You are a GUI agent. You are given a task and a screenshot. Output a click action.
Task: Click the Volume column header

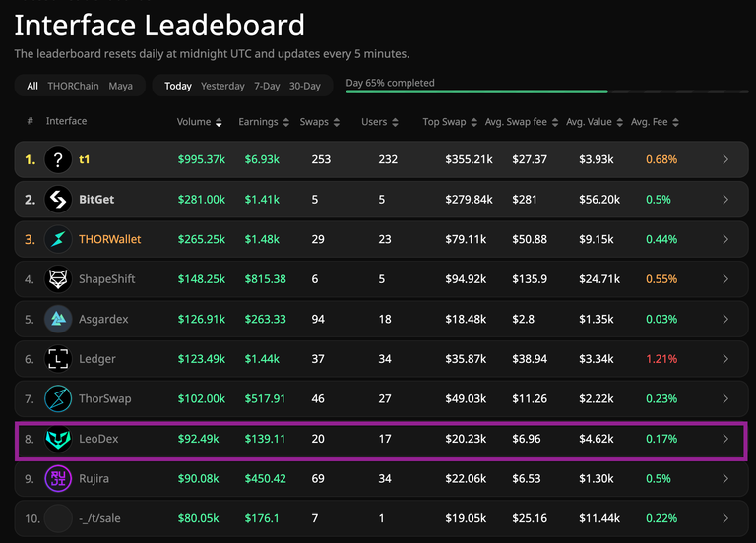(194, 122)
